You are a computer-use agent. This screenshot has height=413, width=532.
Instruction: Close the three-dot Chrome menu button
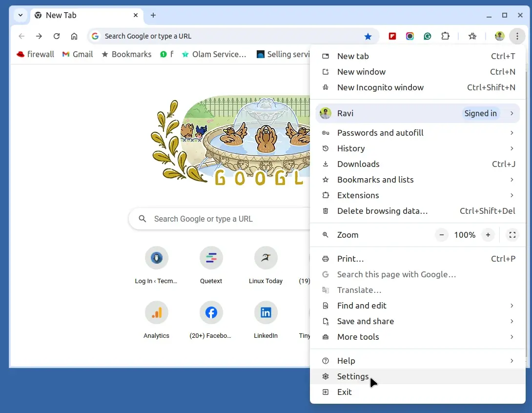pyautogui.click(x=517, y=36)
